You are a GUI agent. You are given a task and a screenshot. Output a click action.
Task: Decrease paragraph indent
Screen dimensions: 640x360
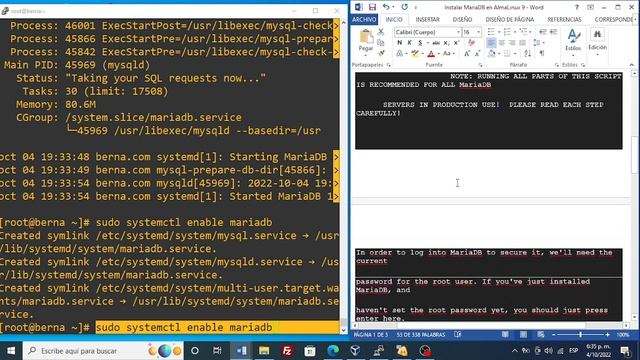[542, 32]
